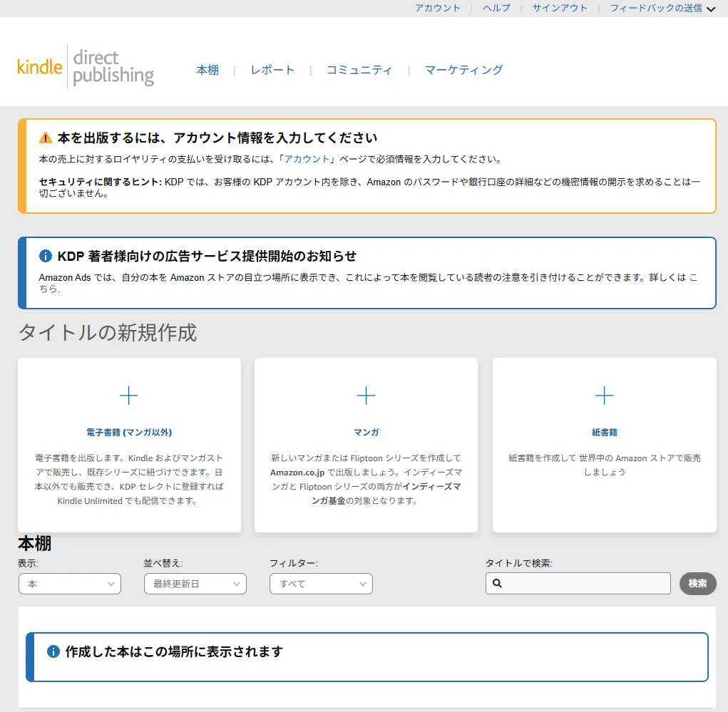Click the 電子書籍 card description text

pyautogui.click(x=129, y=479)
